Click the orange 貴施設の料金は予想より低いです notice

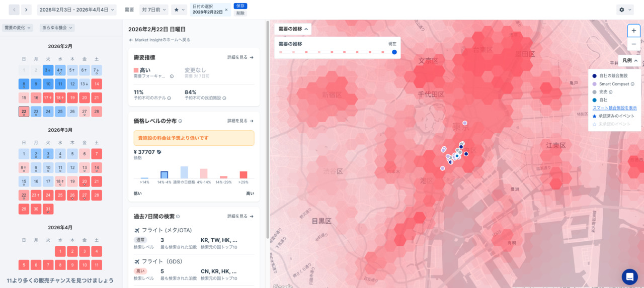[x=194, y=138]
